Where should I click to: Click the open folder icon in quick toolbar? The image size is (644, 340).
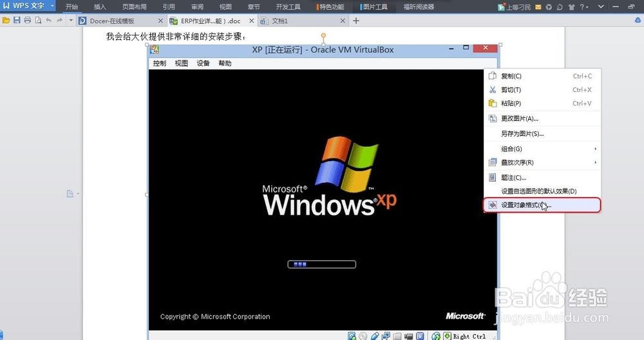[x=6, y=20]
